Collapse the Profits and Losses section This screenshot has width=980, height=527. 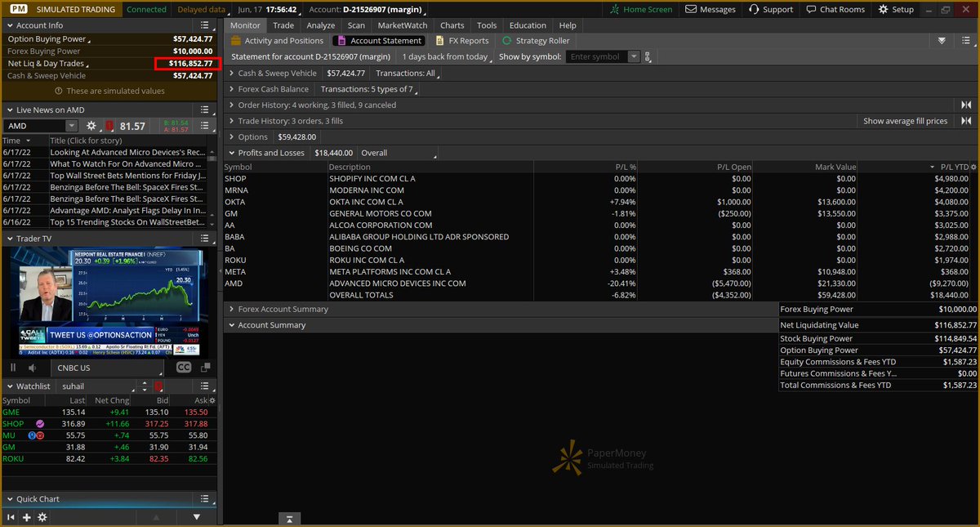231,153
